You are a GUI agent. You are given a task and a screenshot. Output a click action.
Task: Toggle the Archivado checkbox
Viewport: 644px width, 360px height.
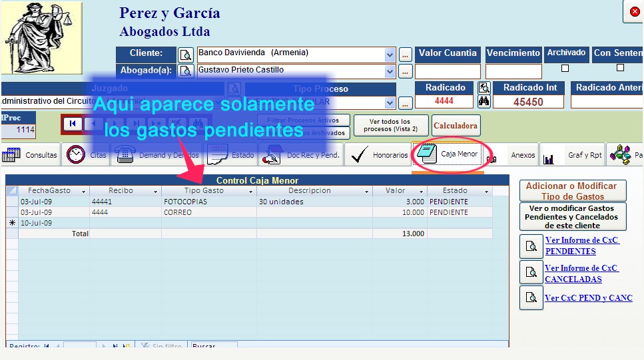pyautogui.click(x=565, y=68)
